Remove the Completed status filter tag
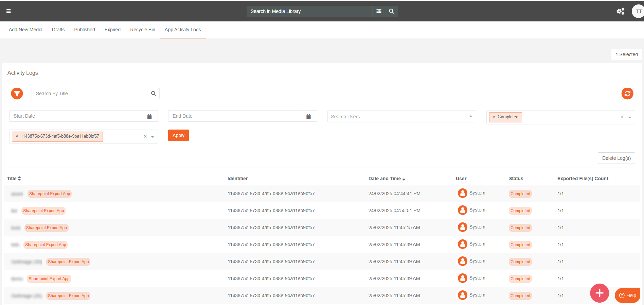The image size is (644, 305). [x=494, y=117]
